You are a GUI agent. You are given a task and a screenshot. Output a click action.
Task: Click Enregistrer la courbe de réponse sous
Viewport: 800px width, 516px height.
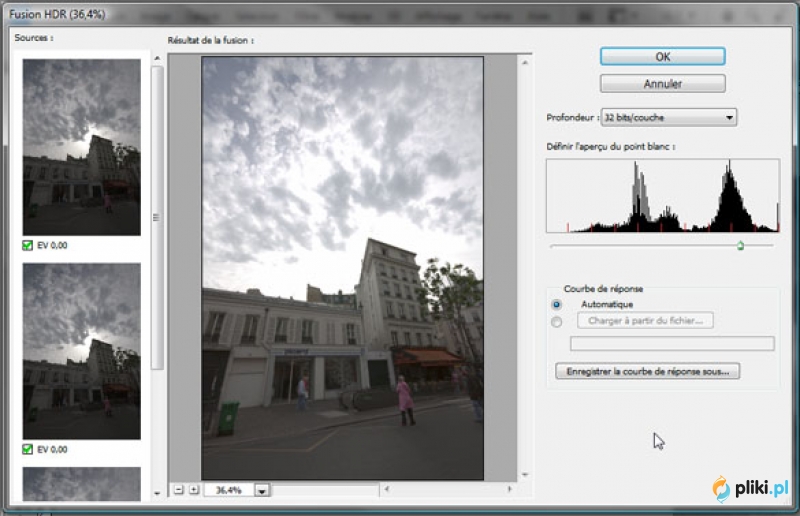pos(647,371)
